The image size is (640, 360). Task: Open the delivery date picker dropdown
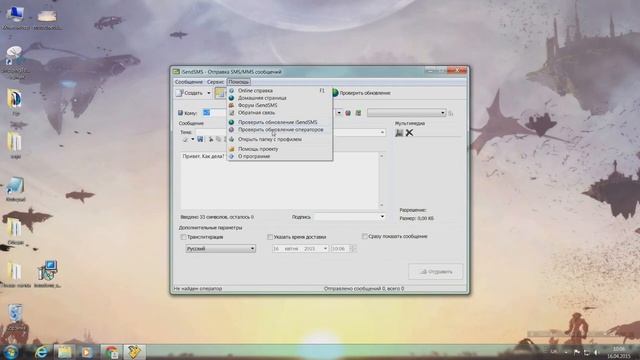pos(325,249)
